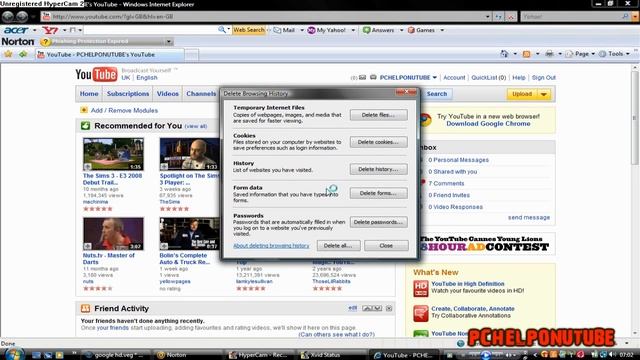The height and width of the screenshot is (360, 640).
Task: Click the My Yahoo! purple icon
Action: coord(311,30)
